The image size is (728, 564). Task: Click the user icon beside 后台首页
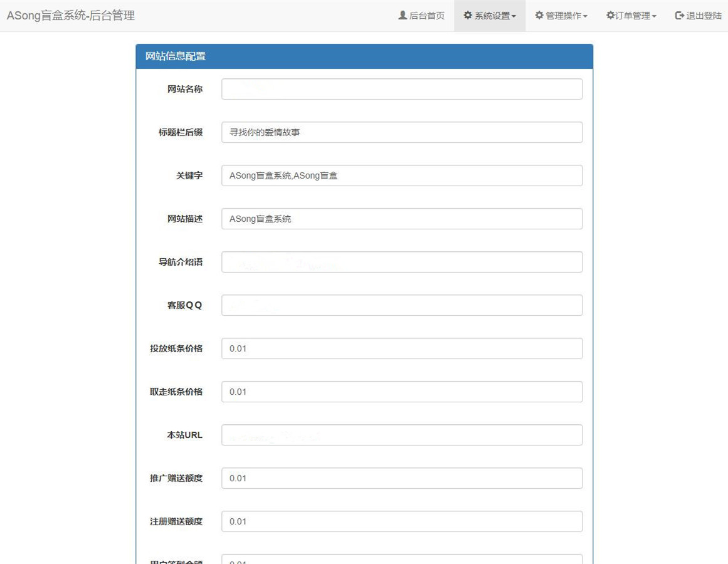tap(403, 15)
